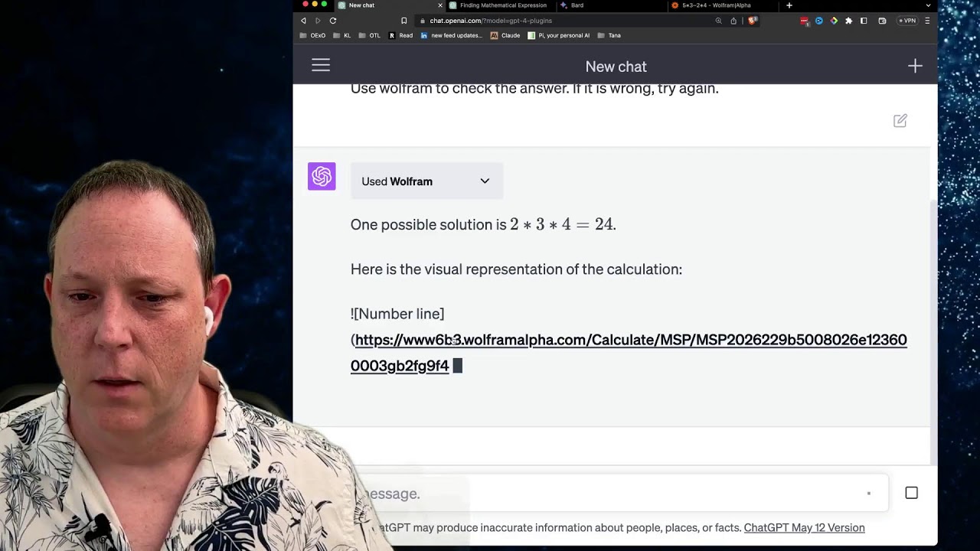Viewport: 980px width, 551px height.
Task: Go back in browser history
Action: (303, 21)
